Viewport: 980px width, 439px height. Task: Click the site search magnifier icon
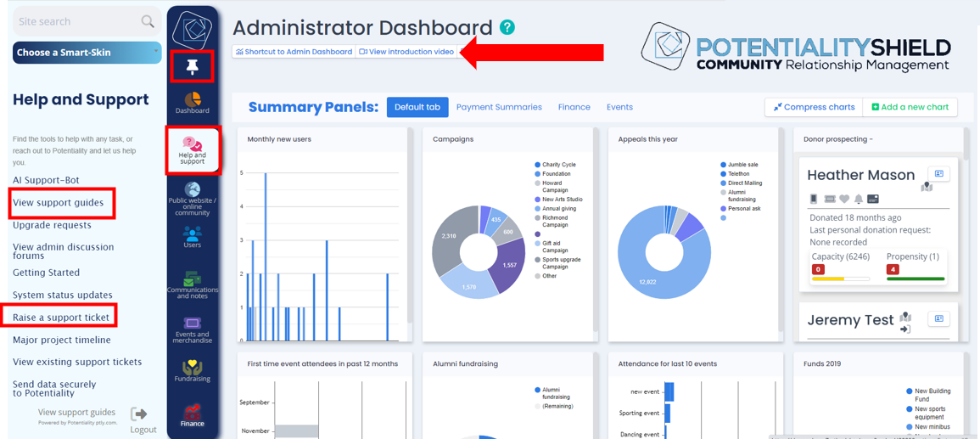point(148,22)
